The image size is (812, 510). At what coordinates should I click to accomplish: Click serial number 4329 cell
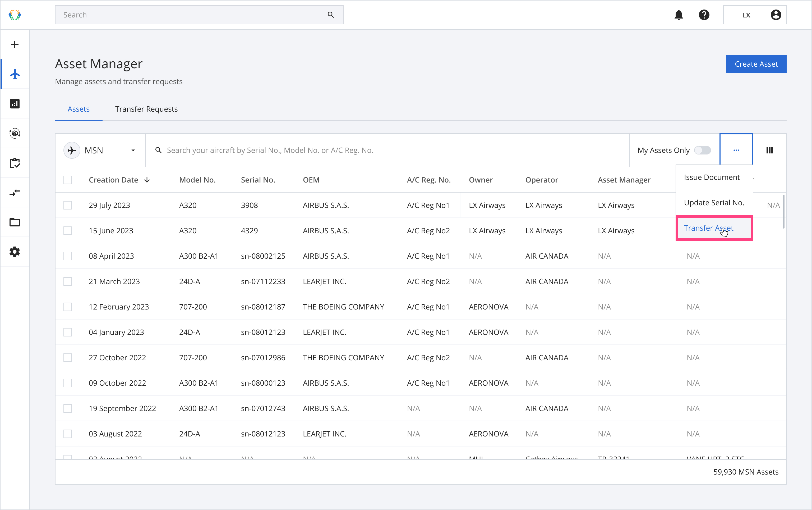click(x=249, y=231)
